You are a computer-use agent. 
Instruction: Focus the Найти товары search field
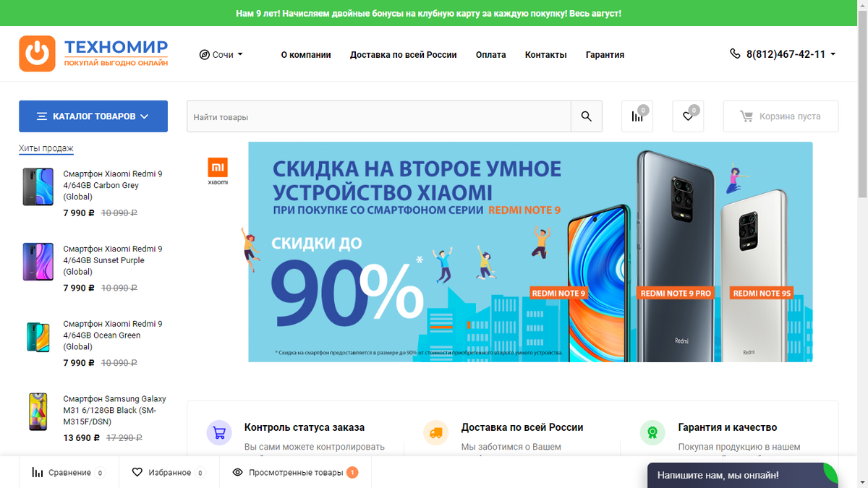click(379, 116)
